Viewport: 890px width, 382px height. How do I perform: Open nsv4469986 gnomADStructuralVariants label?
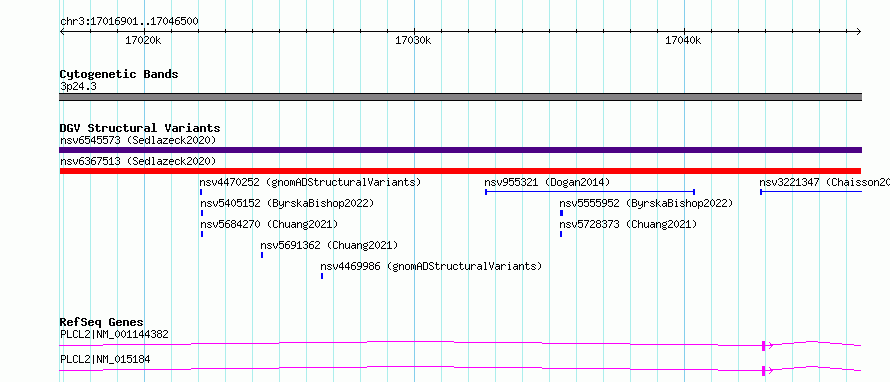point(431,266)
